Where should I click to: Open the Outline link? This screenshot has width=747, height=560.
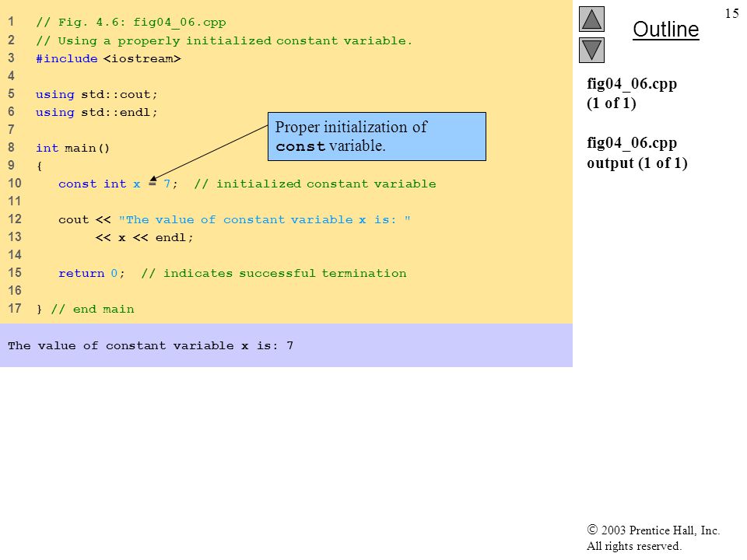665,30
